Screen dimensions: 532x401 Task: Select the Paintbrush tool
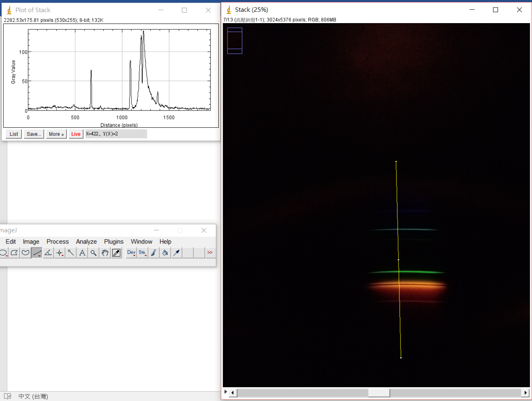pos(154,253)
